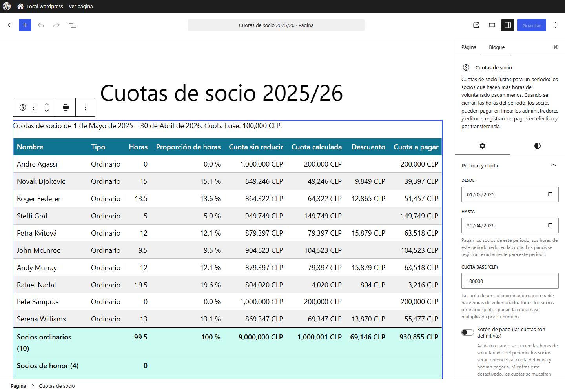565x392 pixels.
Task: Save the page with Guardar
Action: pyautogui.click(x=532, y=25)
